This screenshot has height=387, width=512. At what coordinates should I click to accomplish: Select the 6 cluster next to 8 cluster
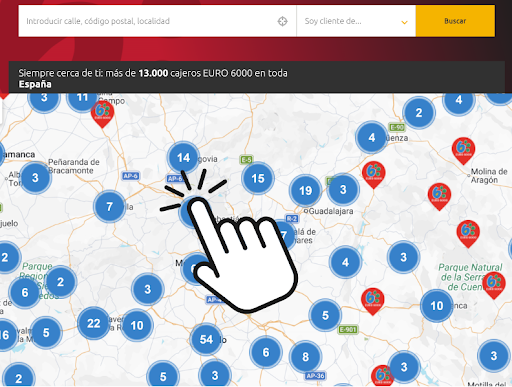(x=266, y=352)
